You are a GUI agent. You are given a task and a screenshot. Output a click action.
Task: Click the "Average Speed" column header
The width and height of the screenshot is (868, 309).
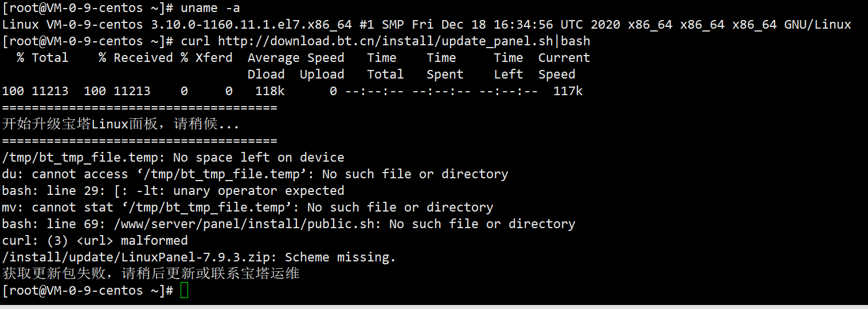pos(296,58)
